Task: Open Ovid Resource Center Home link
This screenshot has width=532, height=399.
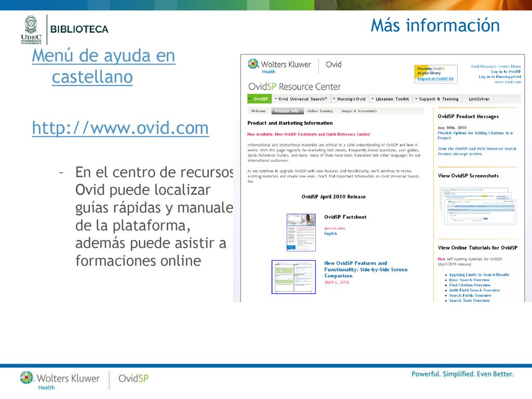Action: (496, 66)
